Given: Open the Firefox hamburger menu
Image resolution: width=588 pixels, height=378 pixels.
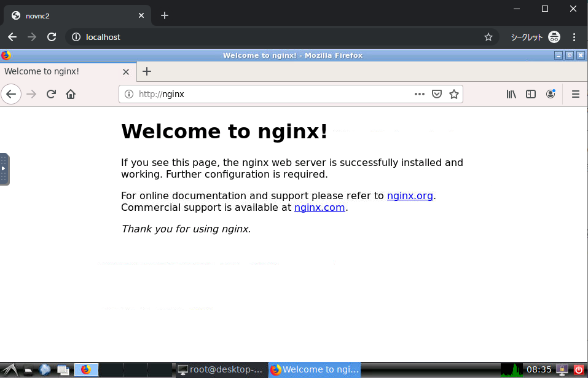Looking at the screenshot, I should 576,94.
